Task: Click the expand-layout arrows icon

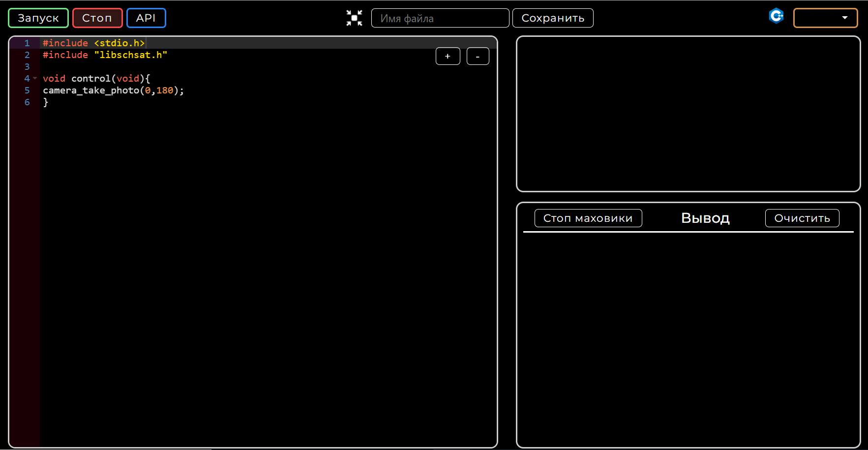Action: (354, 18)
